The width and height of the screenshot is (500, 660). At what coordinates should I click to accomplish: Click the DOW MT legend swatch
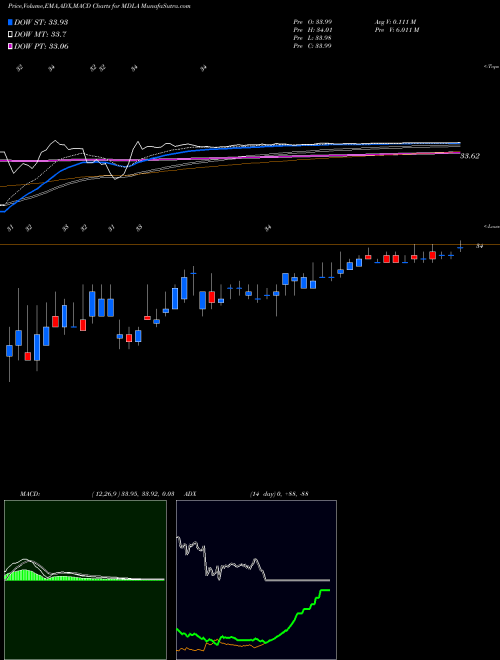pos(11,35)
